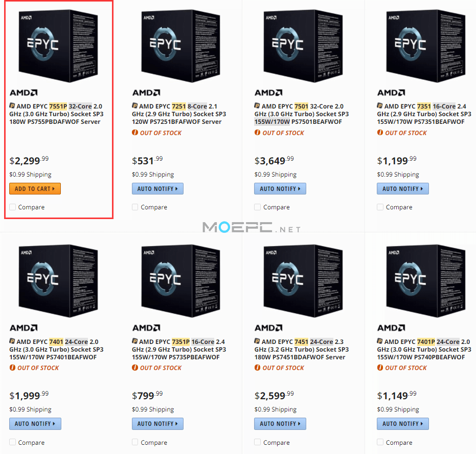Click the small seller badge icon before EPYC 7401
The height and width of the screenshot is (454, 476).
pos(12,341)
